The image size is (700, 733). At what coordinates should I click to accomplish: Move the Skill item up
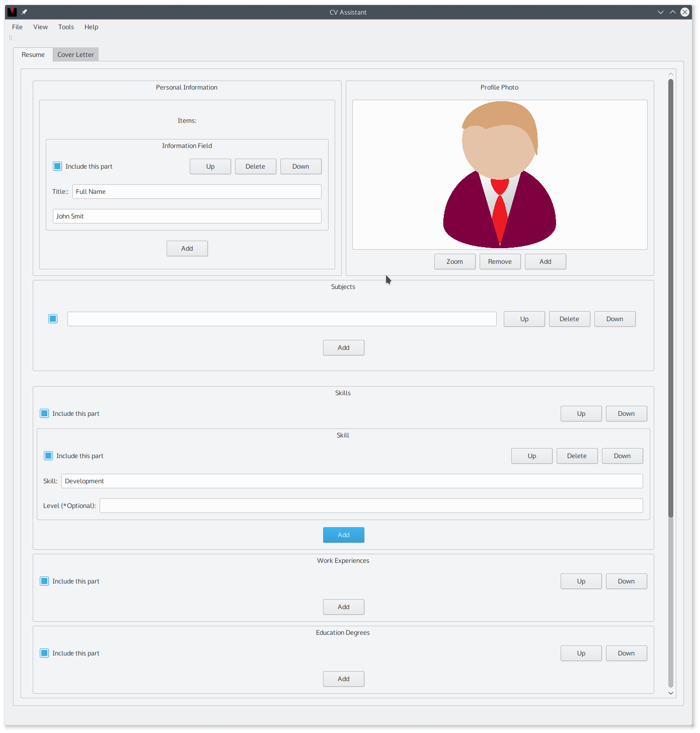tap(532, 456)
